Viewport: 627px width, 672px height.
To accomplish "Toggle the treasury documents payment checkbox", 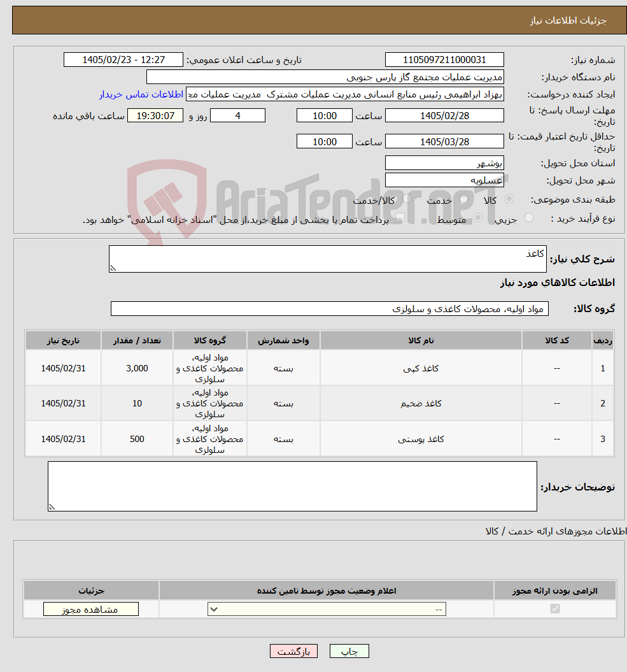I will (x=400, y=218).
